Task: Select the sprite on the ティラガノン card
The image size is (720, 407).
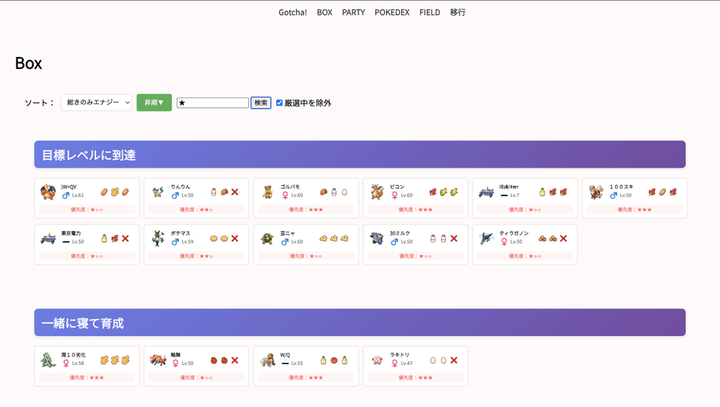Action: [x=486, y=238]
